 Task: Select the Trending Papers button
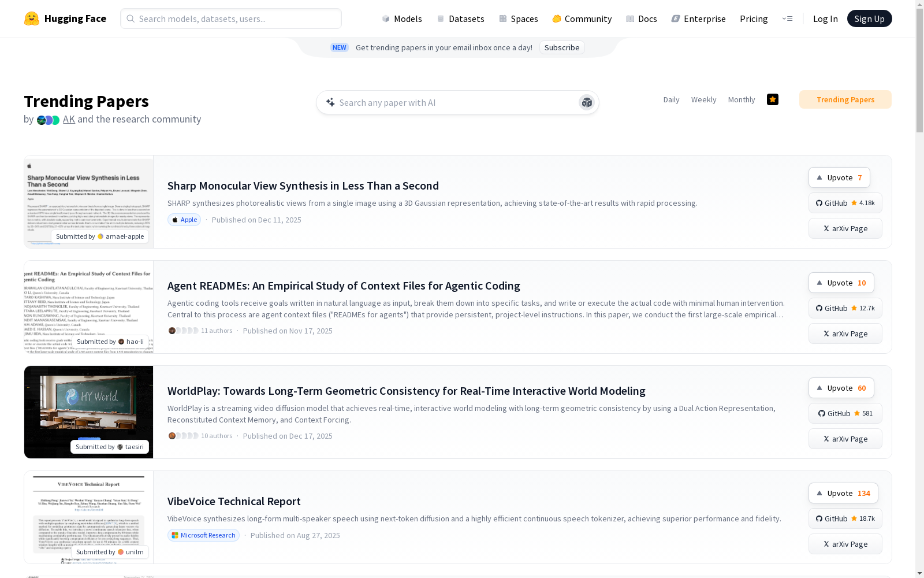coord(845,99)
